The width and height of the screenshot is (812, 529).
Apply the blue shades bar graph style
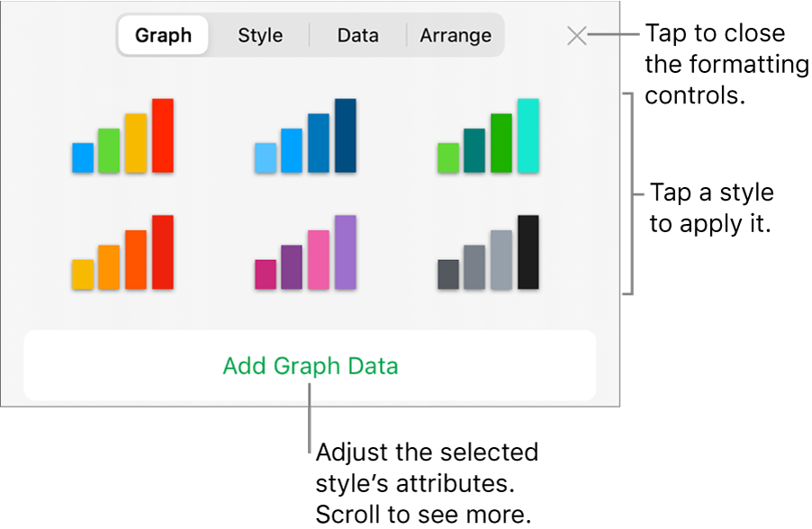(305, 137)
